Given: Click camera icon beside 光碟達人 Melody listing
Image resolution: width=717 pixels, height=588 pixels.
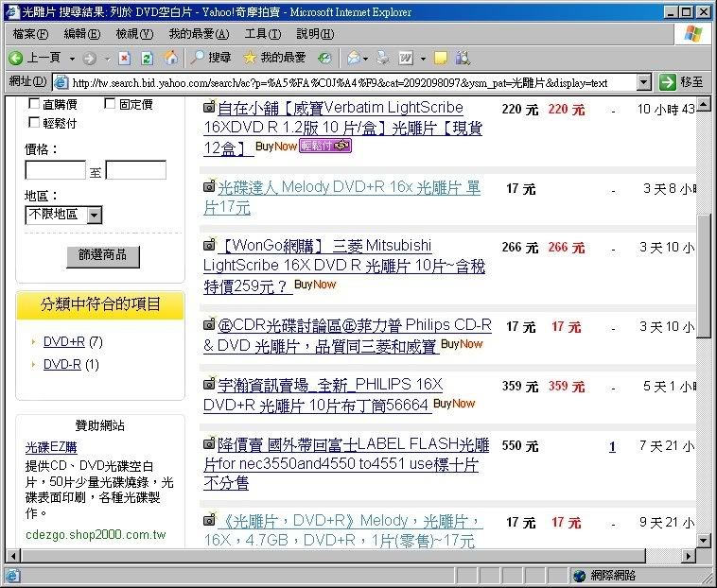Looking at the screenshot, I should pos(209,185).
